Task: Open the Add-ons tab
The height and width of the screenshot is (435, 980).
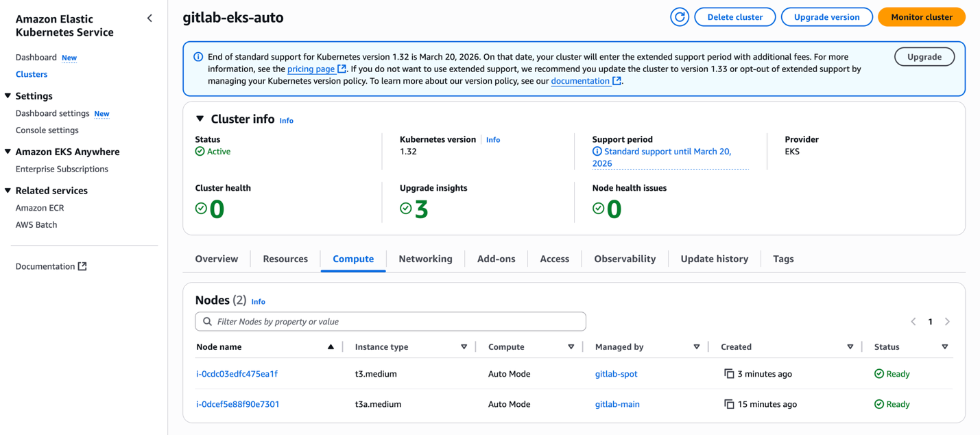Action: pyautogui.click(x=496, y=259)
